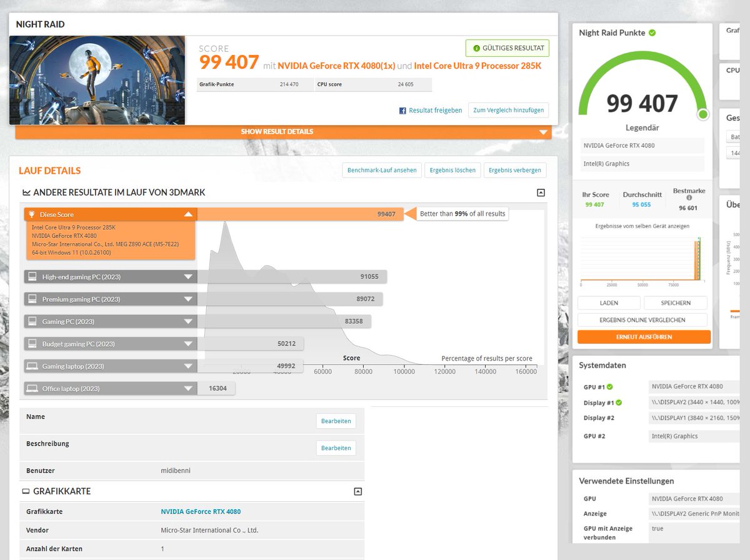Expand Budget gaming PC (2023) entry
The image size is (750, 560).
tap(188, 344)
